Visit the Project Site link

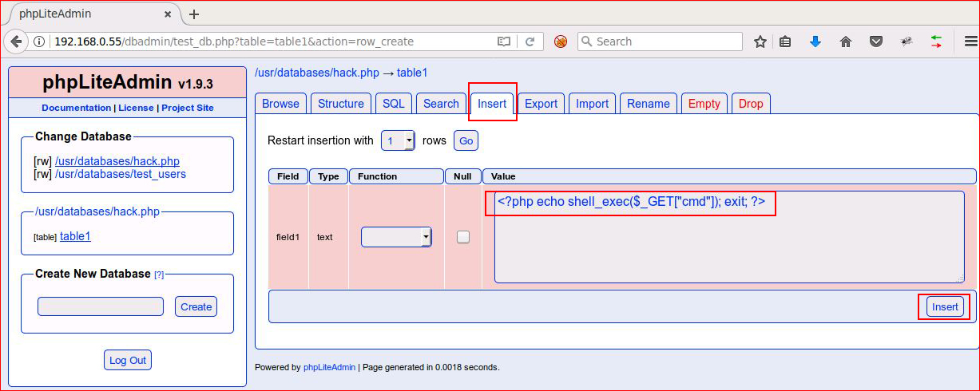[x=188, y=108]
